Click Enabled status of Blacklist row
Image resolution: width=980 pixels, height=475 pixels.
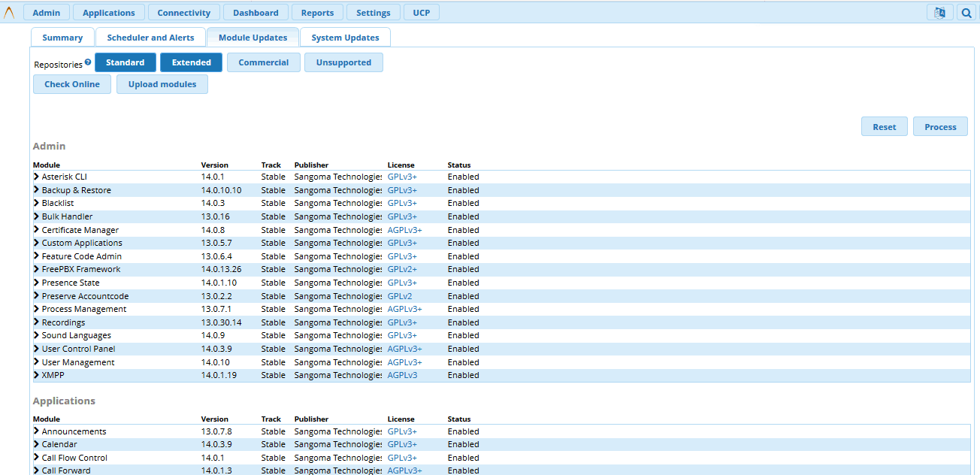(x=464, y=203)
